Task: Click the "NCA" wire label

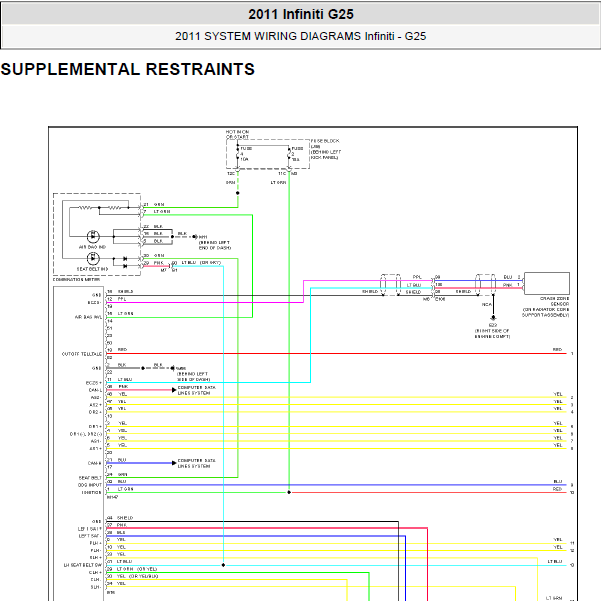Action: click(486, 304)
